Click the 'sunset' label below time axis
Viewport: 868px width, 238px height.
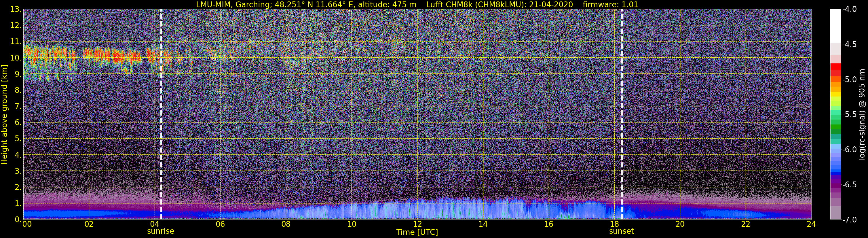tap(622, 231)
